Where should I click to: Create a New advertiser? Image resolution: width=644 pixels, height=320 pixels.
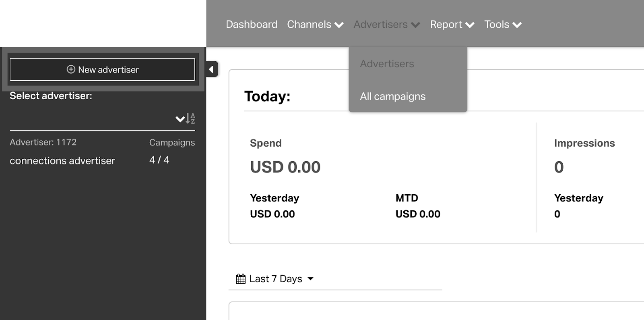point(102,69)
